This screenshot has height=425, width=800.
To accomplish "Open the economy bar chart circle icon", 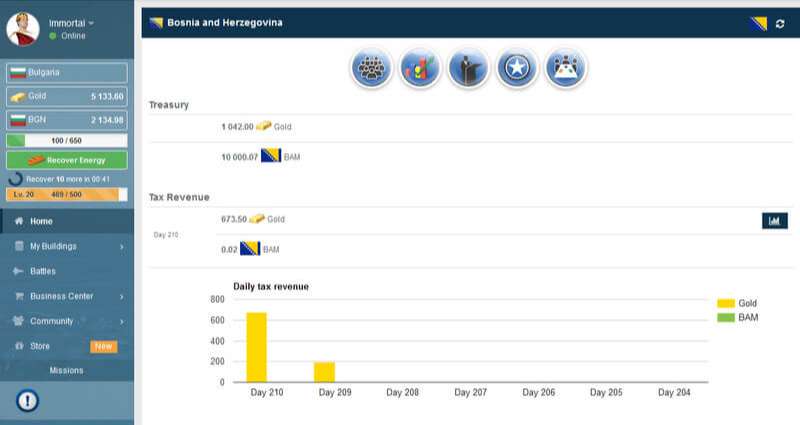I will pos(420,67).
